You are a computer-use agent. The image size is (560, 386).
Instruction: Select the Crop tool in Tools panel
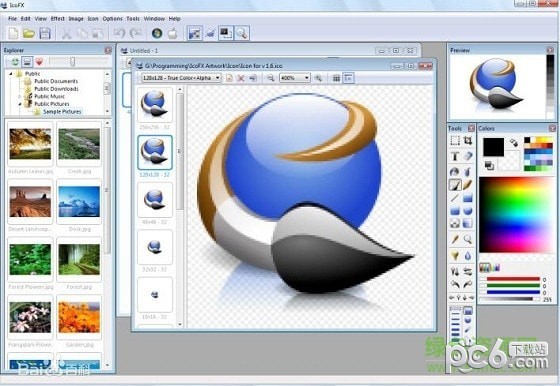tap(468, 140)
